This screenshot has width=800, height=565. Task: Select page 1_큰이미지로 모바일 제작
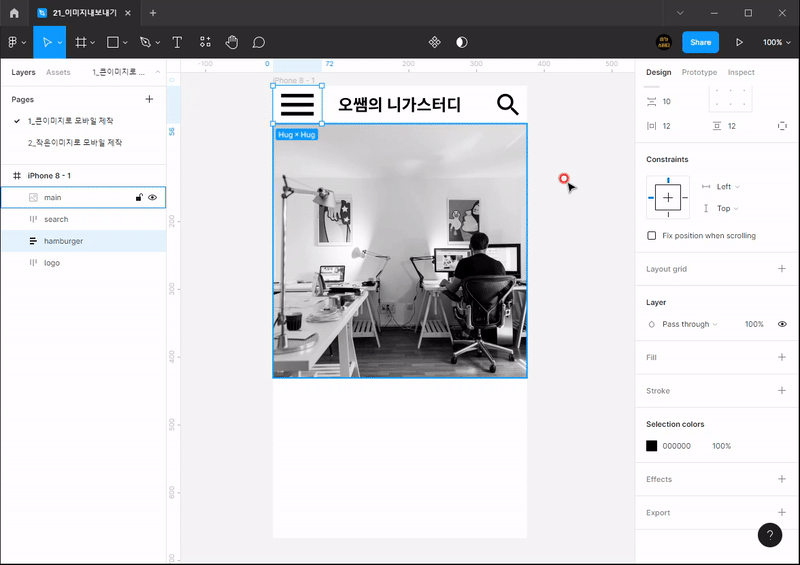(70, 121)
